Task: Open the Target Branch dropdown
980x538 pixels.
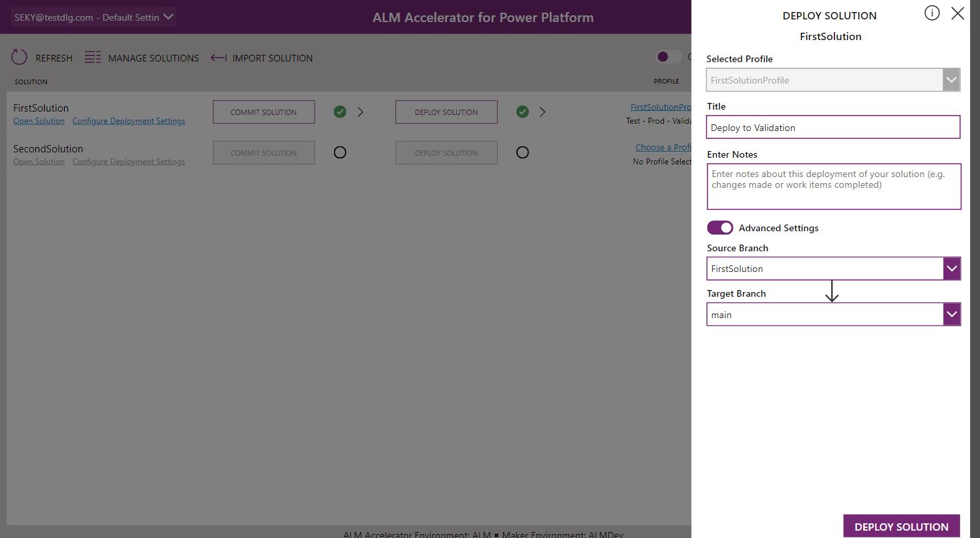Action: tap(951, 313)
